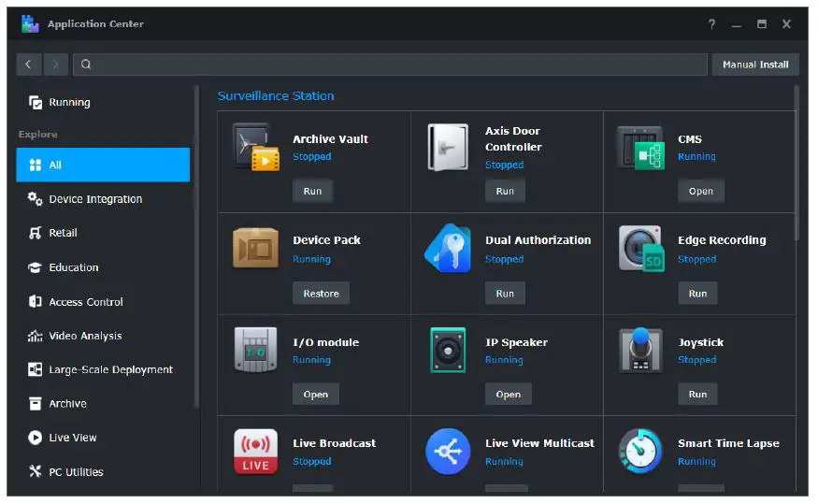
Task: Click the Device Pack box icon
Action: click(x=255, y=249)
